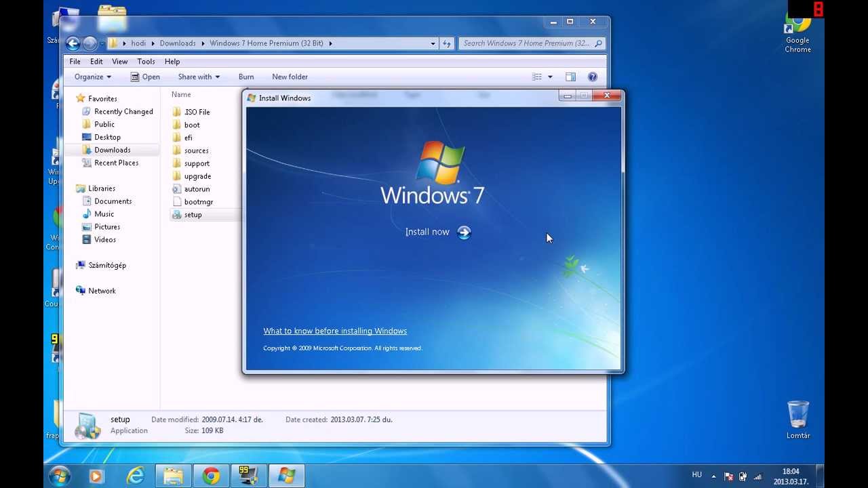868x488 pixels.
Task: Select the Lomtár recycle bin icon
Action: [798, 420]
